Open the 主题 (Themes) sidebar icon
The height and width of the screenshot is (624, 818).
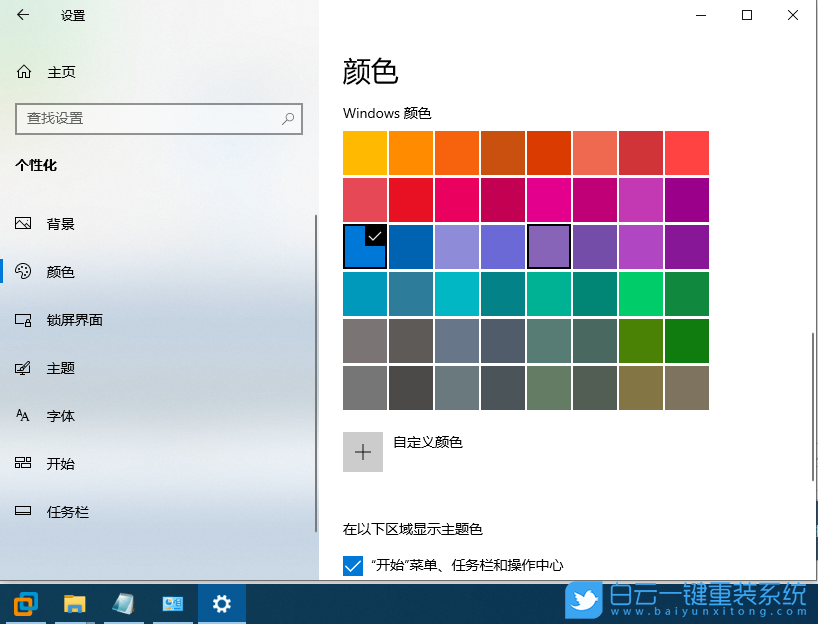24,368
